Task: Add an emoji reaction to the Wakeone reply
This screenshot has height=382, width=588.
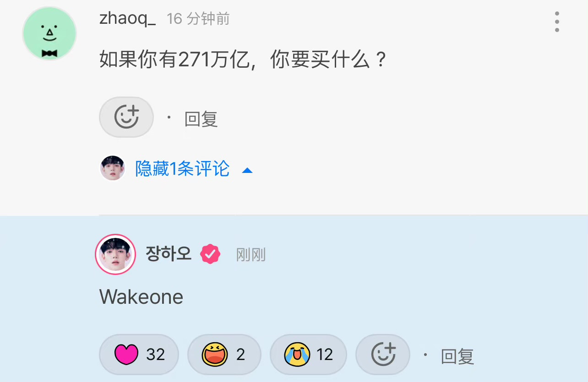Action: [x=383, y=355]
